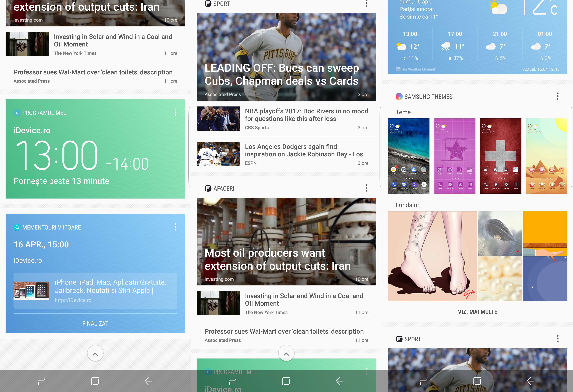Toggle bottom scroll-up chevron arrow
Viewport: 573px width, 392px height.
(x=95, y=353)
